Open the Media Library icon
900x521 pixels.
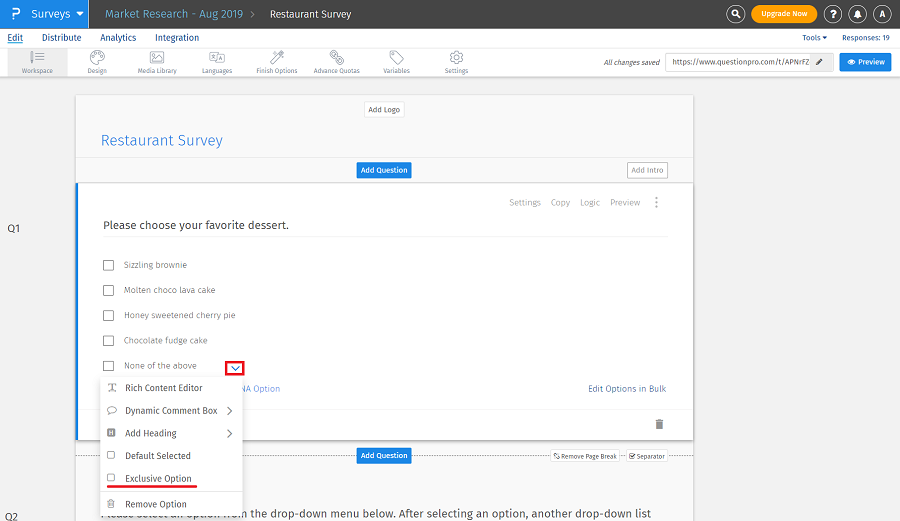point(157,58)
